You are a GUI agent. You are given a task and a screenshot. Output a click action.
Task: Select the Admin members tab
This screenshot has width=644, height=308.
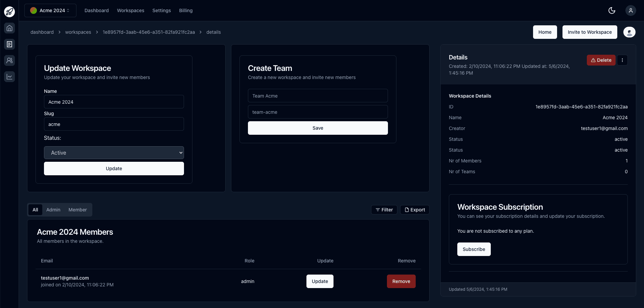point(53,210)
